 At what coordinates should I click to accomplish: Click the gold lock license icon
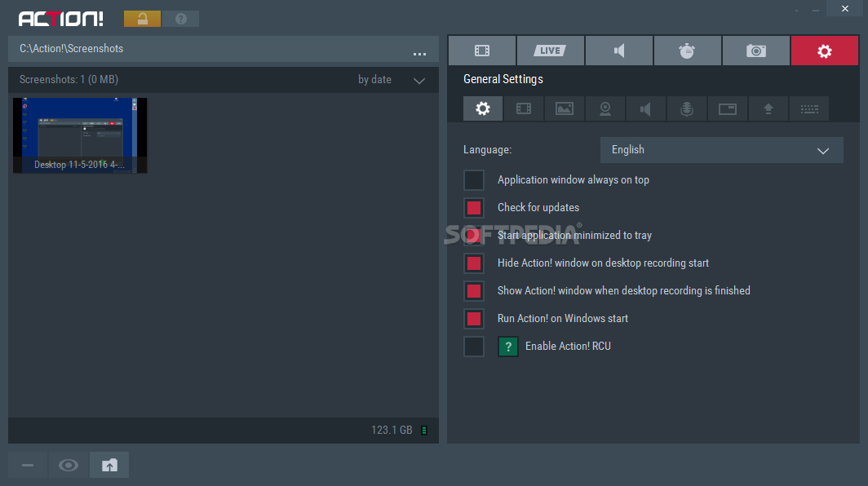pyautogui.click(x=142, y=19)
